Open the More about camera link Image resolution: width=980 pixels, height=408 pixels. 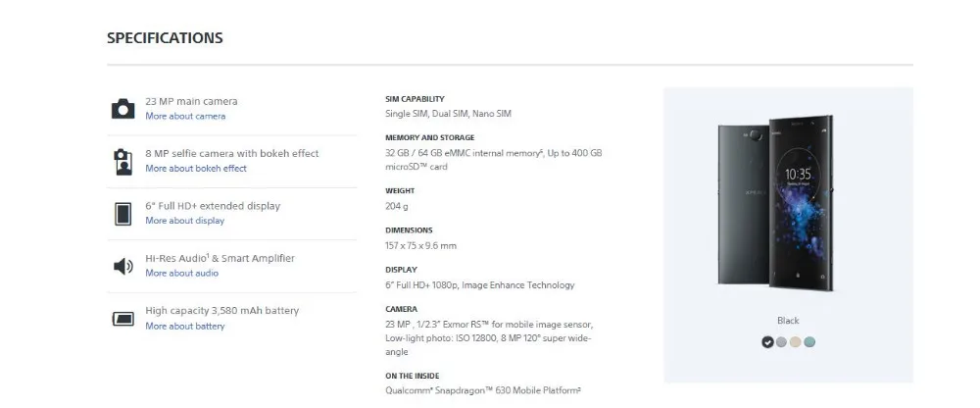coord(185,117)
